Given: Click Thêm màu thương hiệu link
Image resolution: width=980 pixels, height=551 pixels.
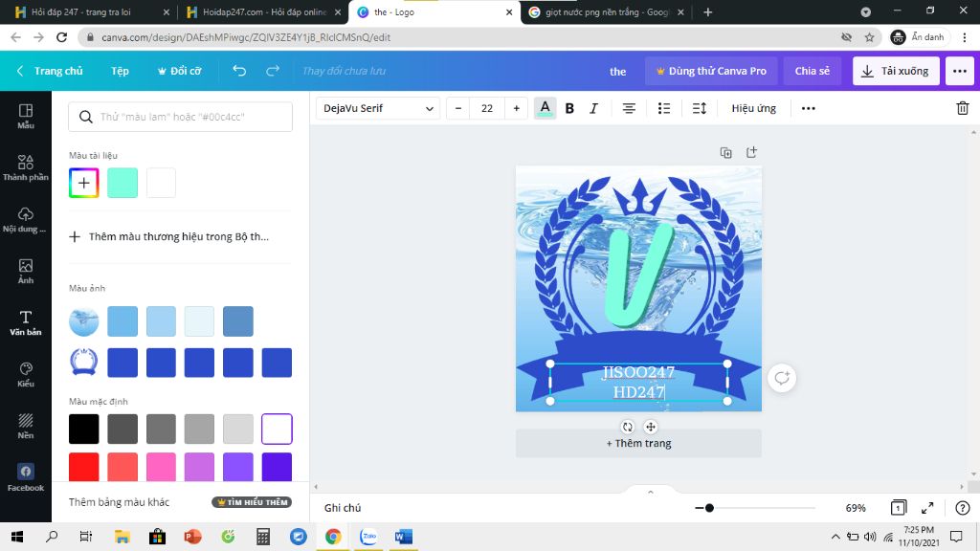Looking at the screenshot, I should [168, 237].
